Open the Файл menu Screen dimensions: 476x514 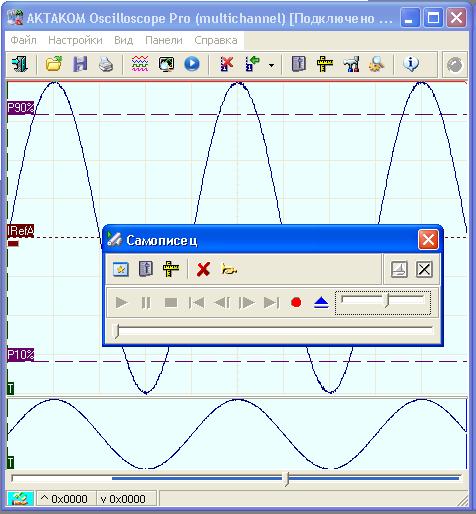coord(23,40)
